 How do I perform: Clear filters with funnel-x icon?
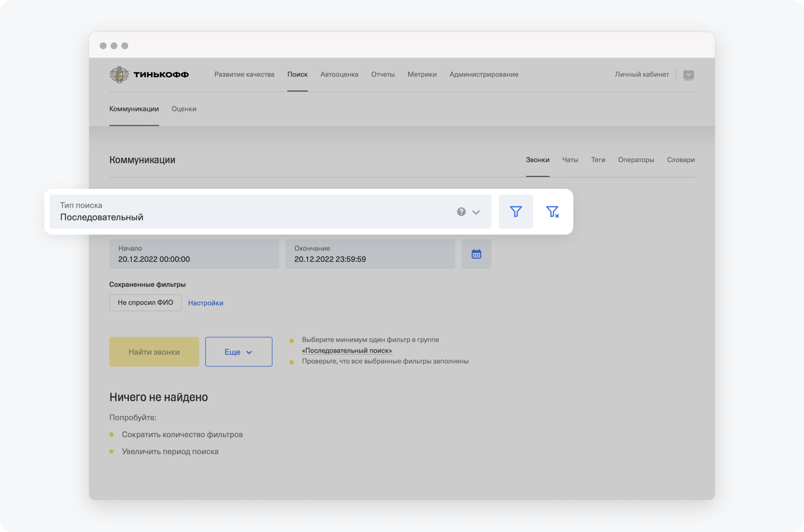(x=552, y=212)
